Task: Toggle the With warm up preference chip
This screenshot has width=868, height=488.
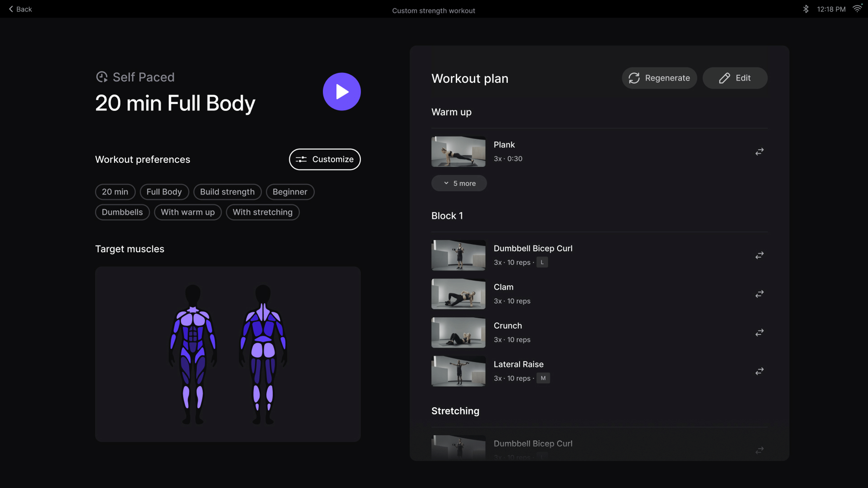Action: (x=188, y=212)
